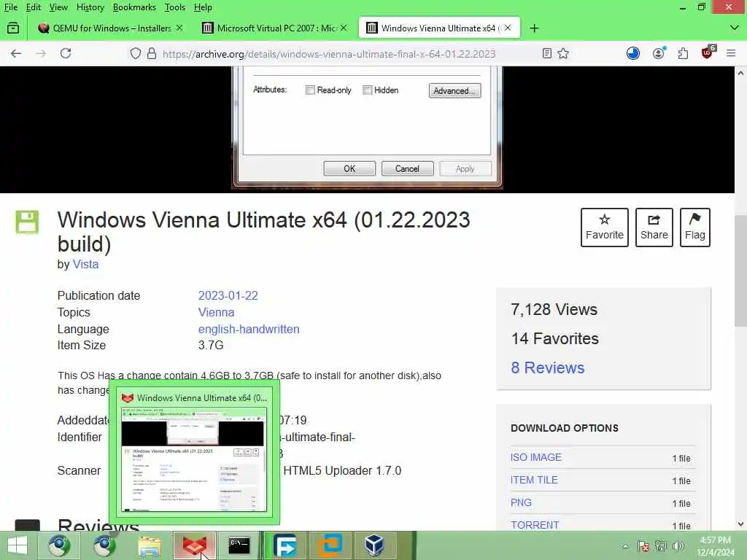
Task: Click the Favorite button
Action: (x=605, y=227)
